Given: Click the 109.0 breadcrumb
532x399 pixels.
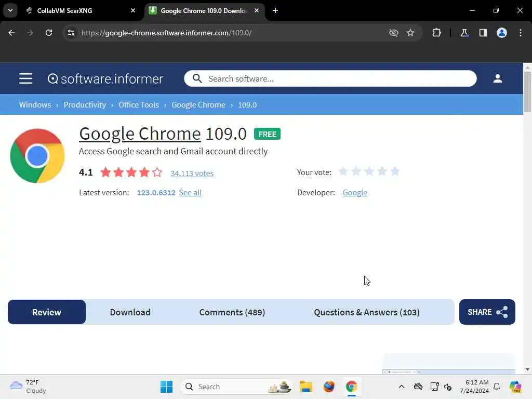Looking at the screenshot, I should [x=247, y=105].
